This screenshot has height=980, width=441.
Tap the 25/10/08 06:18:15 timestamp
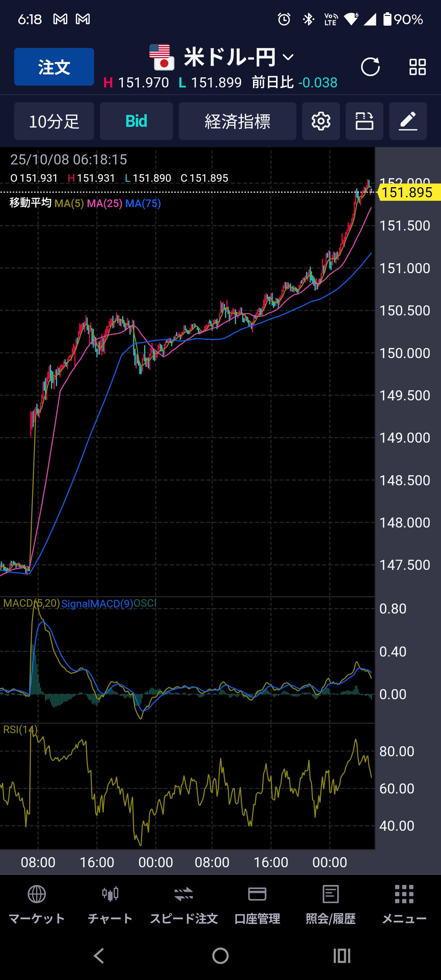pyautogui.click(x=68, y=160)
